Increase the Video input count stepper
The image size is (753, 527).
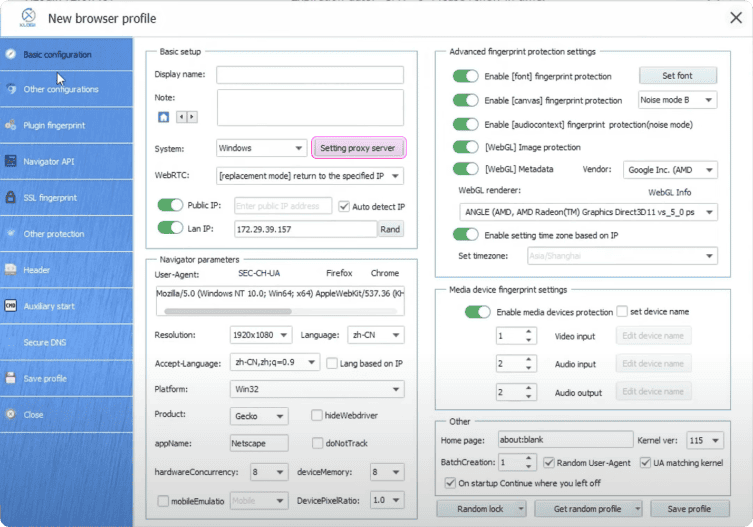click(x=528, y=331)
